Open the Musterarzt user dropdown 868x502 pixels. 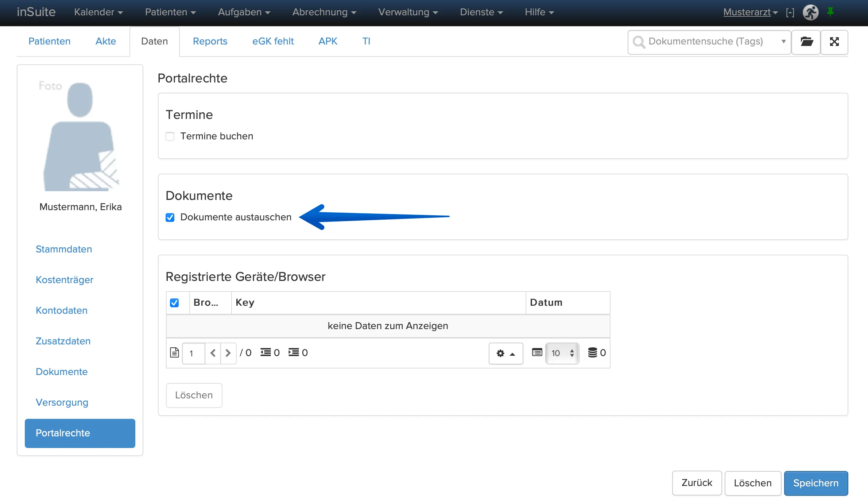751,12
